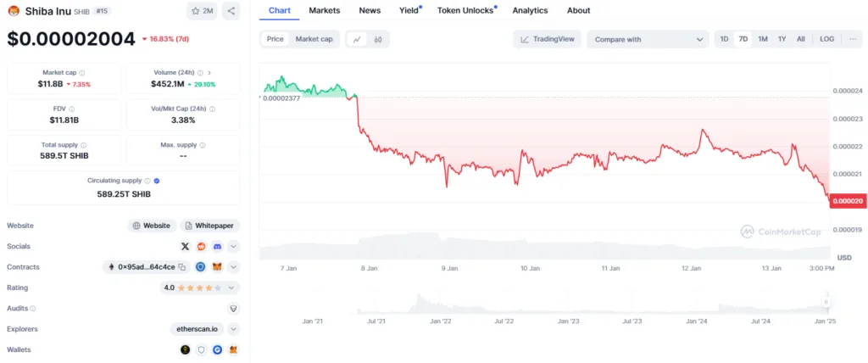Open the black-and-gold wallet icon in Wallets

tap(185, 349)
